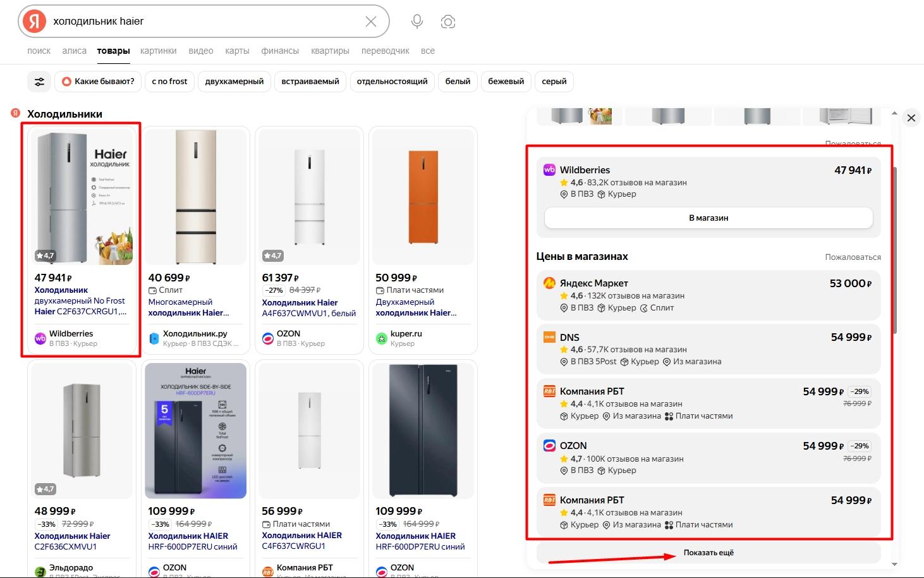Open the Side-by-Side HRF-600DP7ERU promo thumbnail
The height and width of the screenshot is (578, 924).
(196, 431)
